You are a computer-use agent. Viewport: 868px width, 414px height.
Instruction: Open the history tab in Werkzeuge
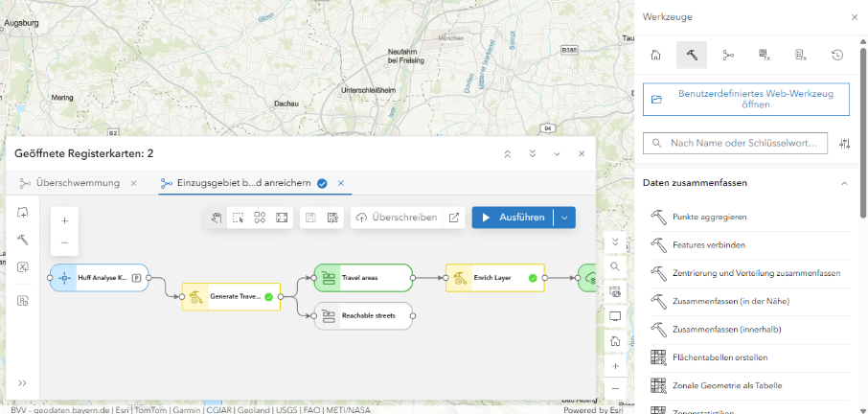[x=837, y=55]
